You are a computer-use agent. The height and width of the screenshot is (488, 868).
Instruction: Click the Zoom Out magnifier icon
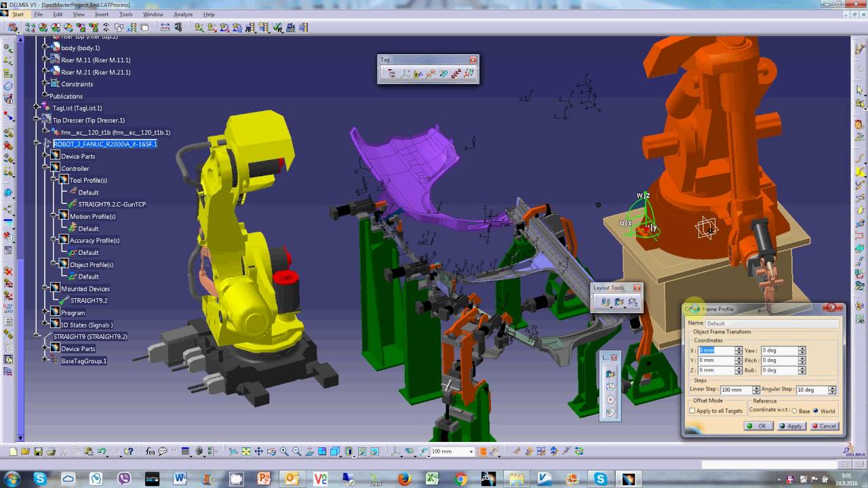(297, 451)
